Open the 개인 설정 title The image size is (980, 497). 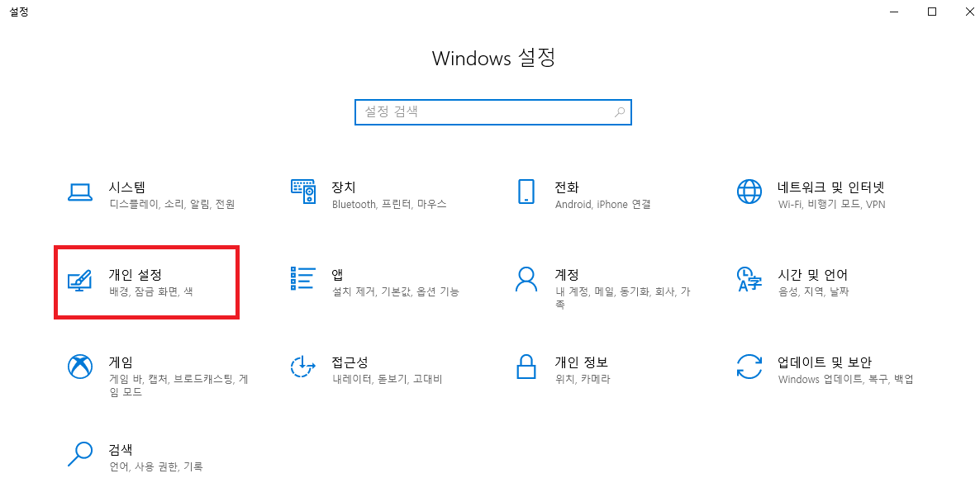(x=136, y=275)
